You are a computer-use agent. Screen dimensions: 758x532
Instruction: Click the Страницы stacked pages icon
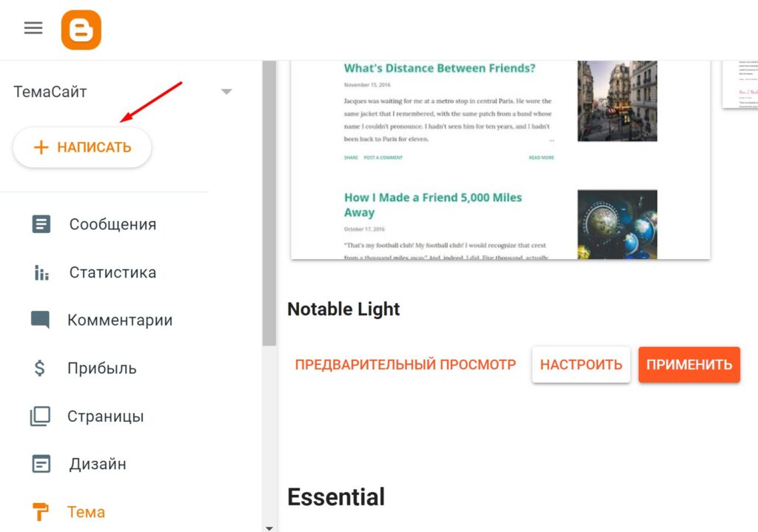tap(40, 416)
